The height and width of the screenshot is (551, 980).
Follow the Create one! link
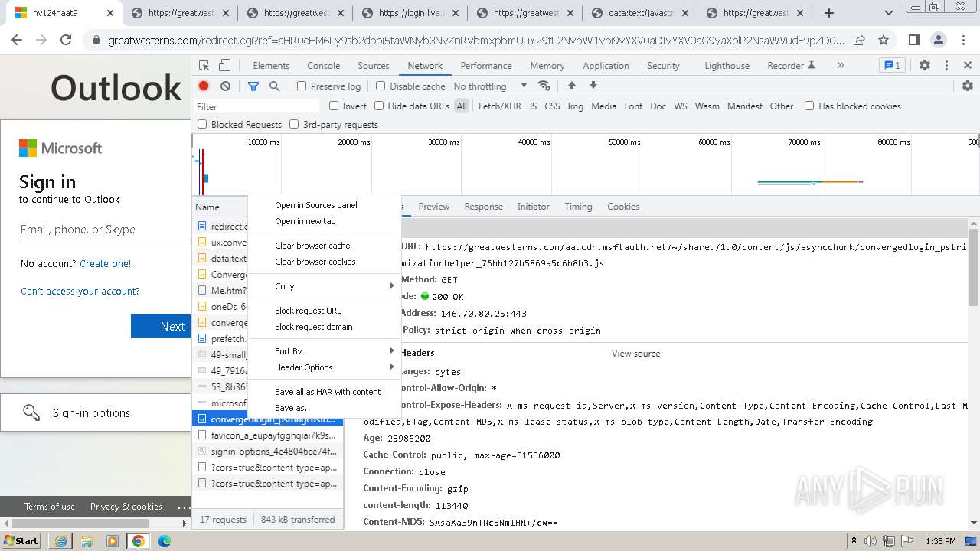point(105,264)
